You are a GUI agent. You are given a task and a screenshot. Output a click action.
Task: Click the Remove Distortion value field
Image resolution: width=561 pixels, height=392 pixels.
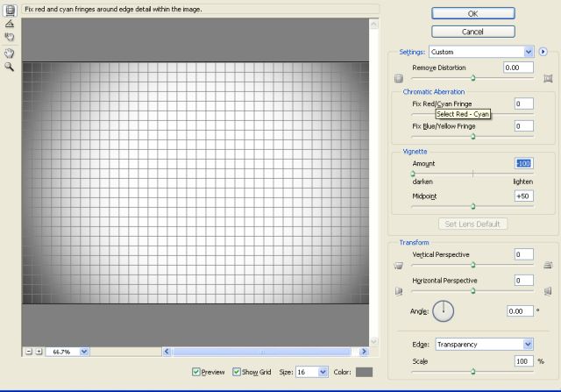point(518,68)
